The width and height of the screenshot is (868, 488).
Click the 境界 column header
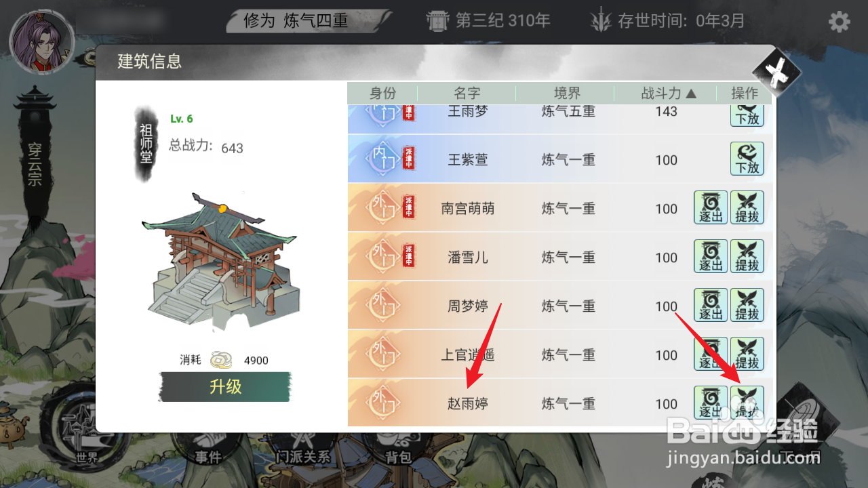[567, 94]
